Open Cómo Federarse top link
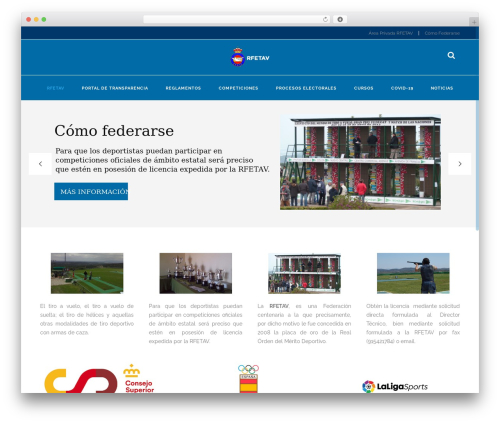 tap(442, 33)
